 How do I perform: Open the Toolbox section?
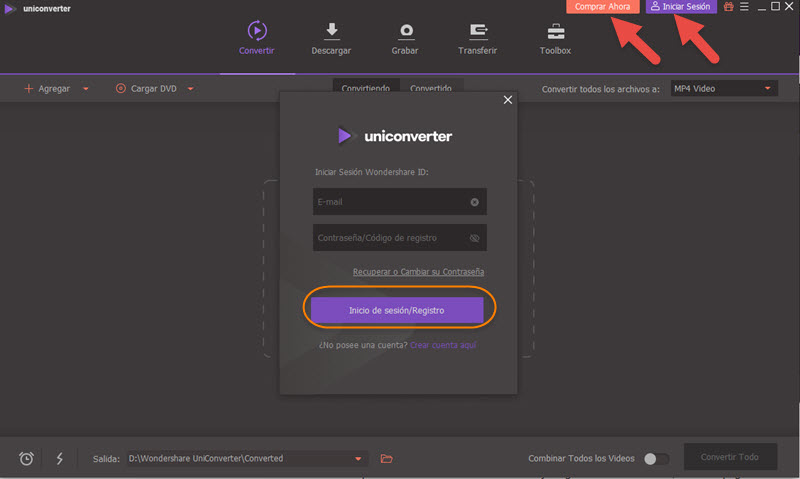coord(555,39)
